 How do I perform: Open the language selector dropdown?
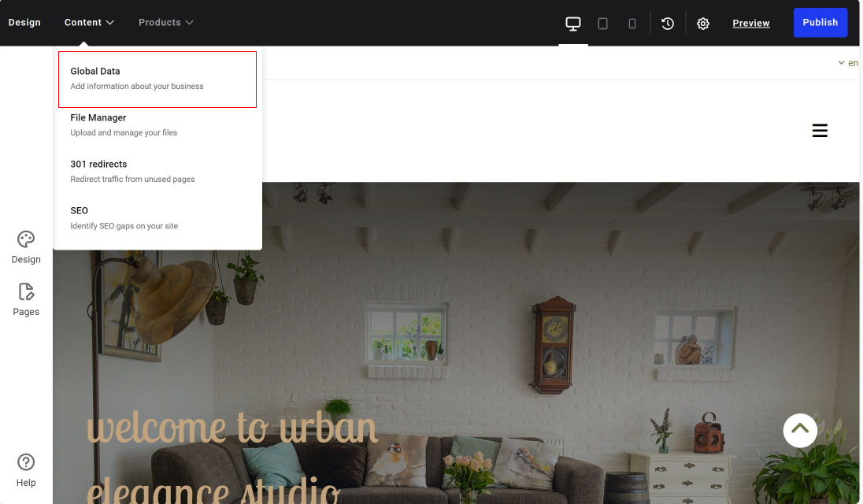(848, 63)
